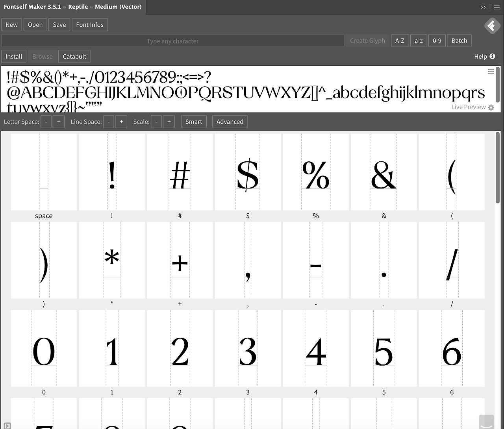The width and height of the screenshot is (504, 429).
Task: Publish the font with Catapult
Action: click(74, 56)
